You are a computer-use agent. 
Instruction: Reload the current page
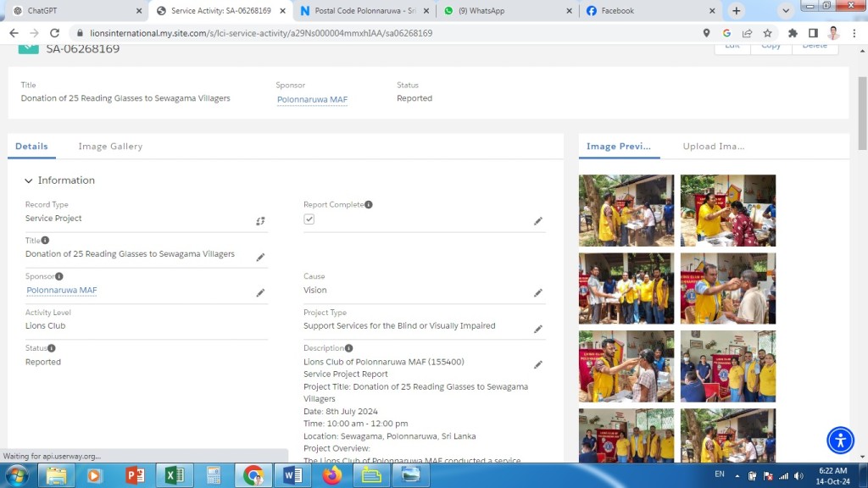pos(54,33)
